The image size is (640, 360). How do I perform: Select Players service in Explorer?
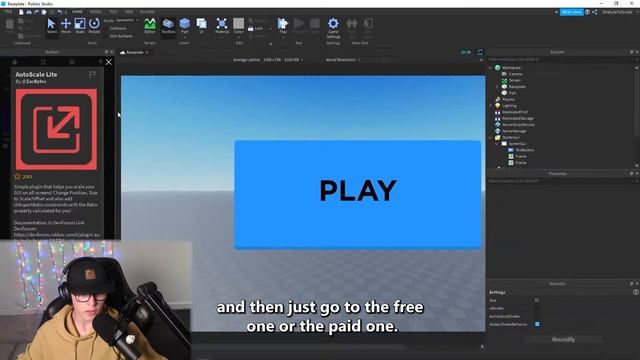point(508,99)
